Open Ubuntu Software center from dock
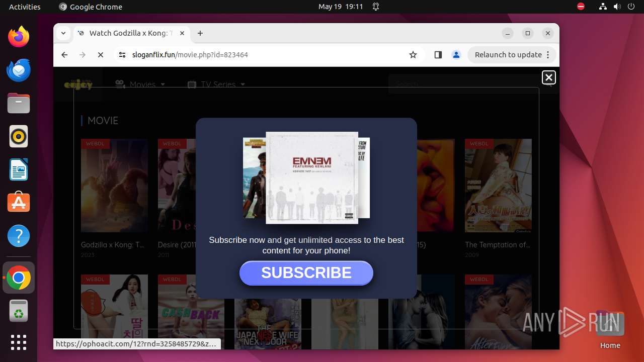 [x=19, y=203]
